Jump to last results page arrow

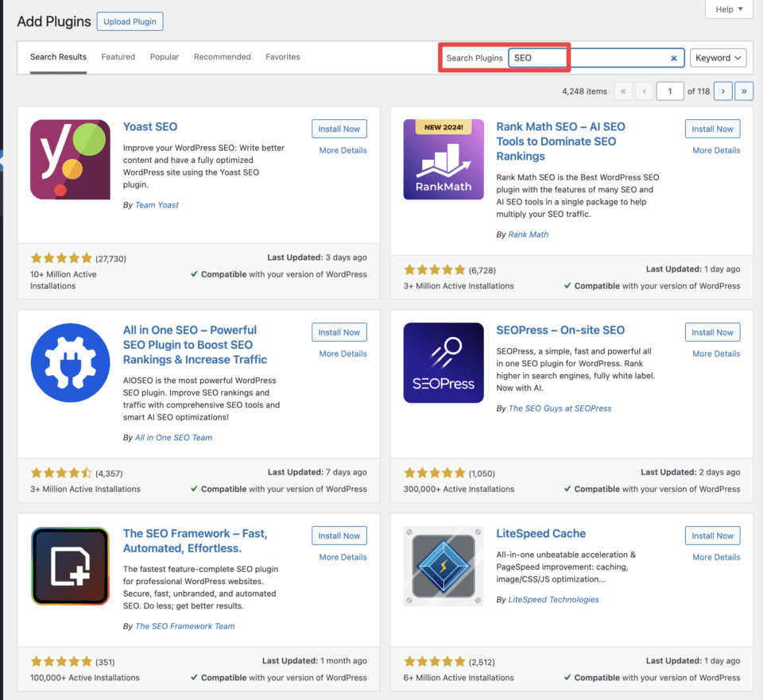tap(744, 91)
